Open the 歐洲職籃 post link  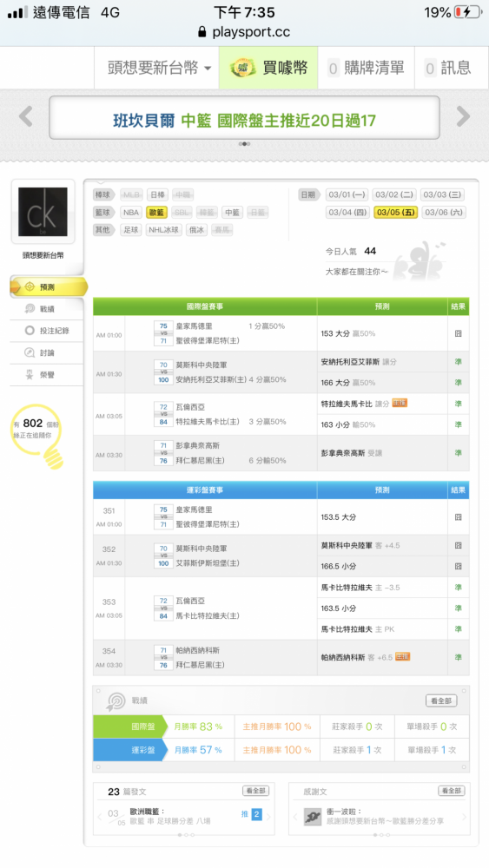148,811
